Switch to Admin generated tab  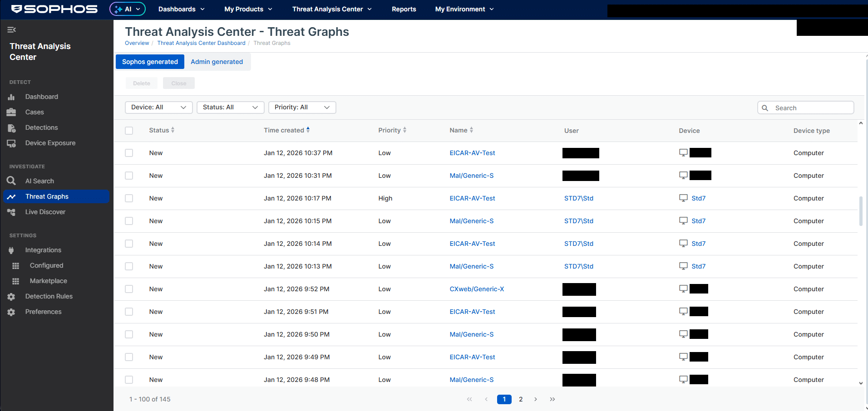coord(217,62)
